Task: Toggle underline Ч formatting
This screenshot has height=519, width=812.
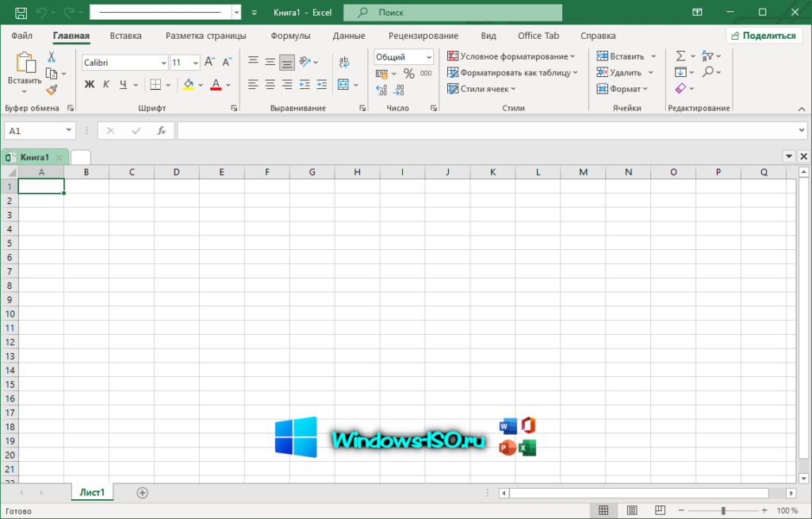Action: tap(123, 84)
